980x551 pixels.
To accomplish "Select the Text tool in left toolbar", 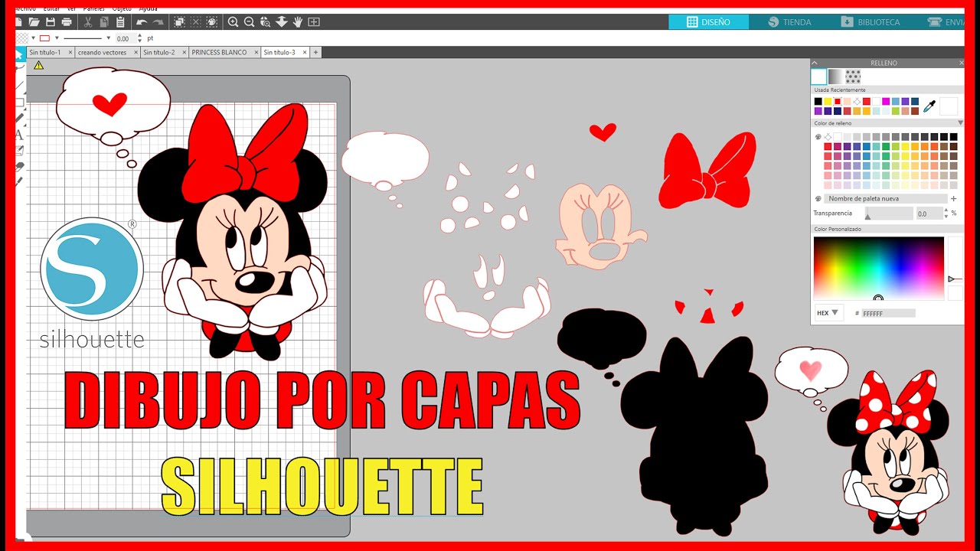I will 19,135.
